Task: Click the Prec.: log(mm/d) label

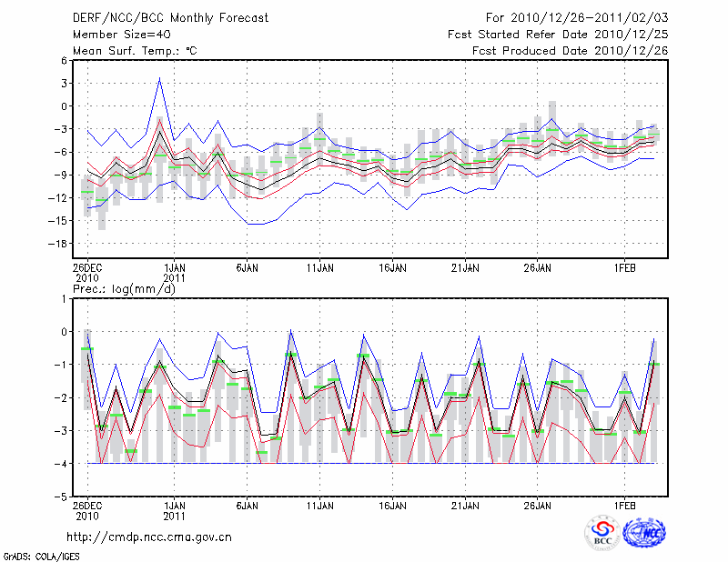Action: [123, 289]
